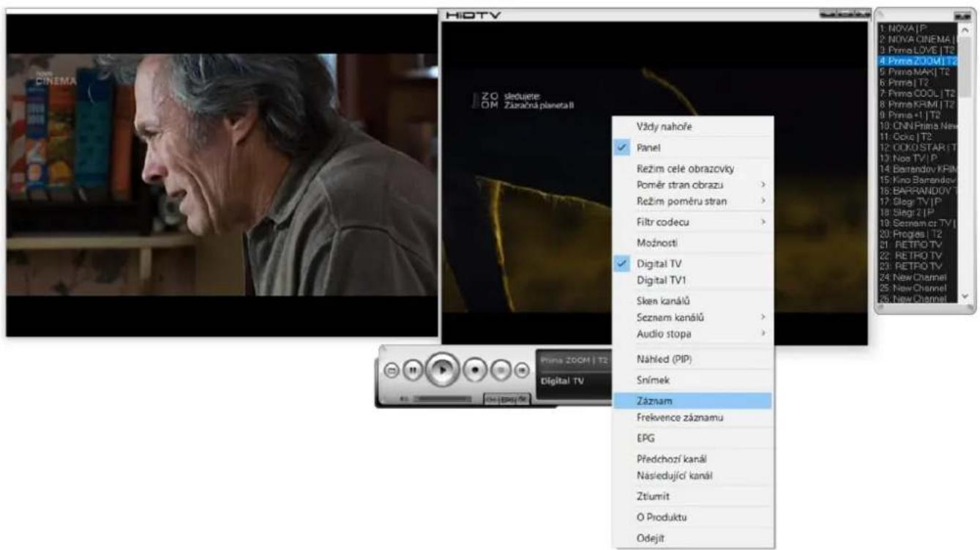Screen dimensions: 980x550
Task: Mute via speaker icon beside volume bar
Action: pos(404,399)
